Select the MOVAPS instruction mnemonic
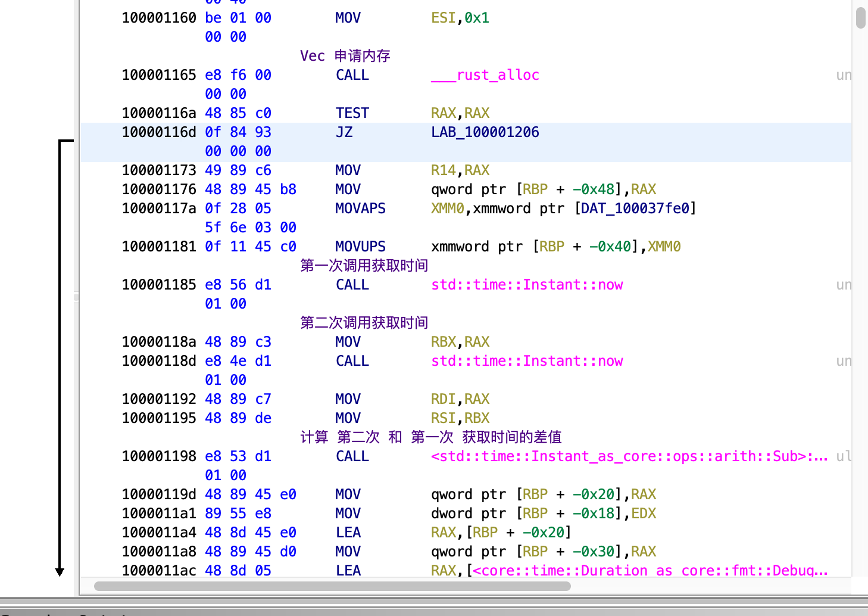The height and width of the screenshot is (616, 868). pos(360,209)
